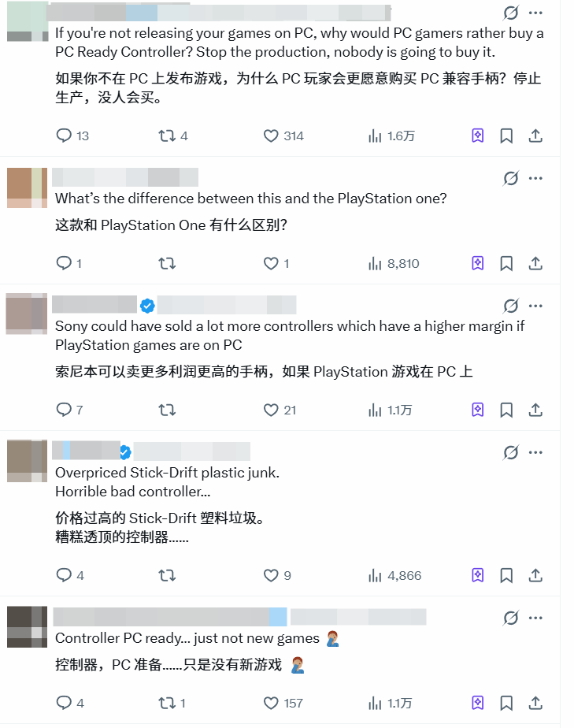Click Grok icon on PlayStation difference tweet
The height and width of the screenshot is (728, 574).
[x=511, y=178]
